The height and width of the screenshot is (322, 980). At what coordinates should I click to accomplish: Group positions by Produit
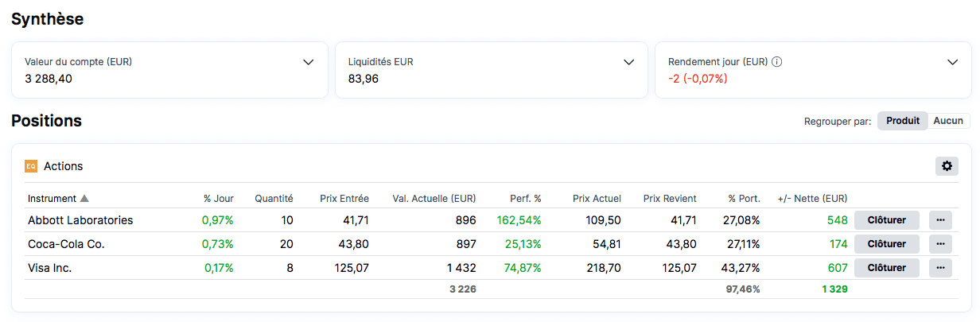(903, 121)
